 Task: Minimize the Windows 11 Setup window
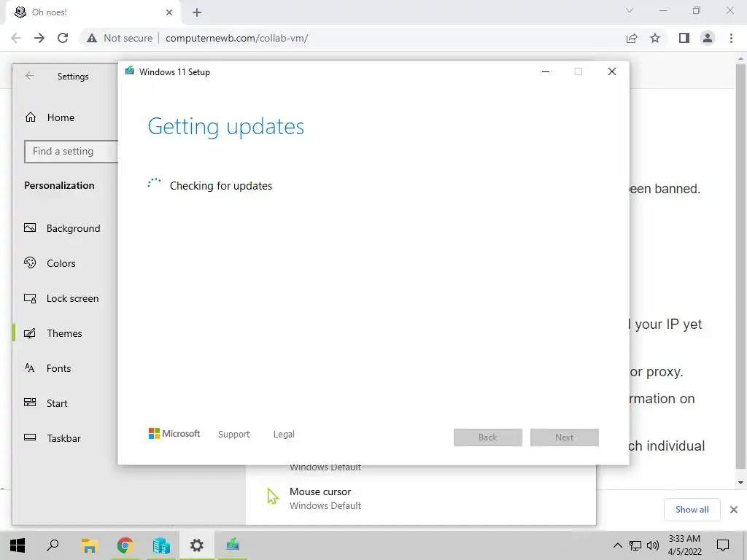pyautogui.click(x=546, y=71)
